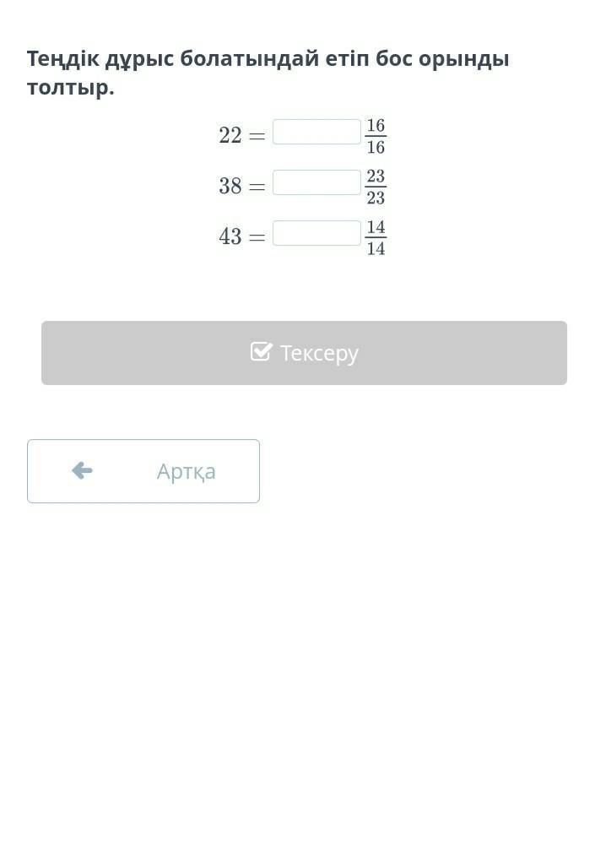Click the left arrow icon beside Артқа

click(x=83, y=470)
